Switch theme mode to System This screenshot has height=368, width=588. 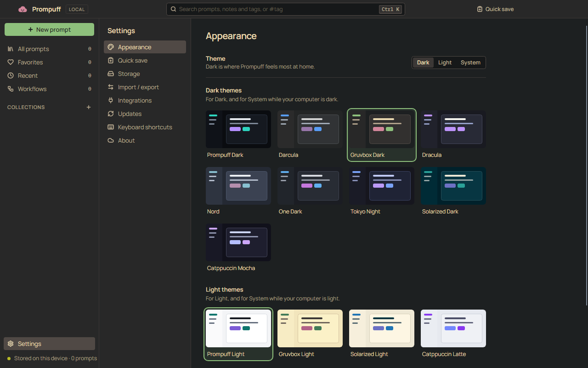[470, 63]
